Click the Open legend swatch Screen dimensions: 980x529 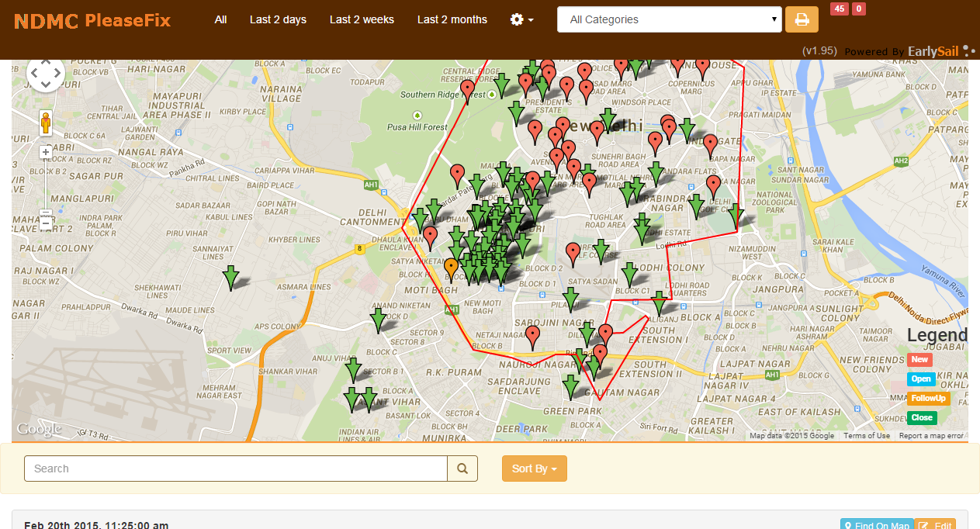tap(921, 379)
